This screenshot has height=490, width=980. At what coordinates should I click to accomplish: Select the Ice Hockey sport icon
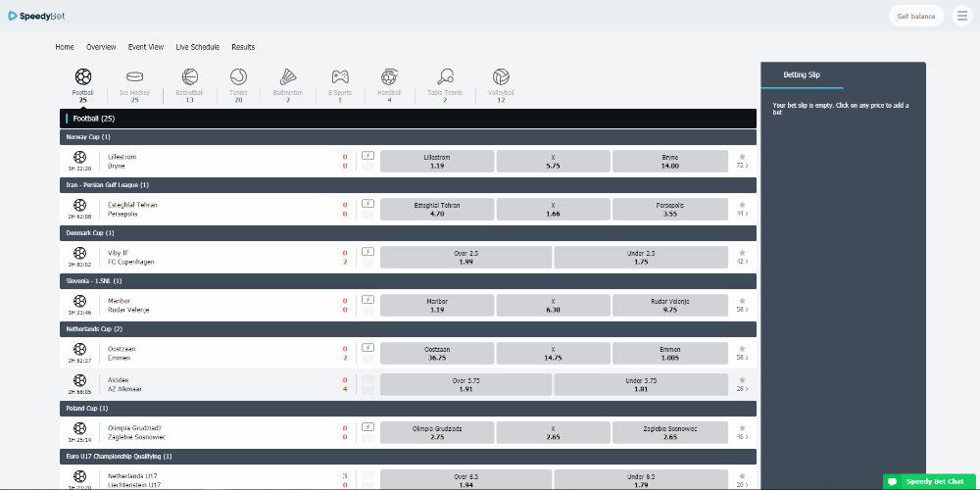tap(134, 76)
